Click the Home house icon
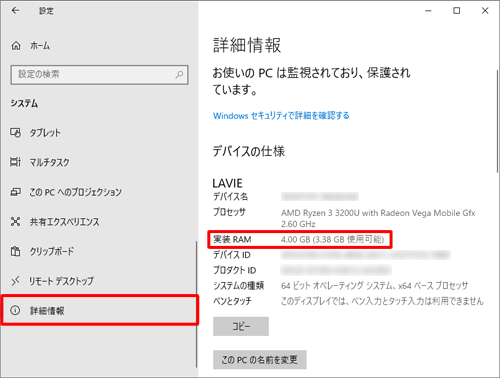Viewport: 500px width, 378px height. 16,46
